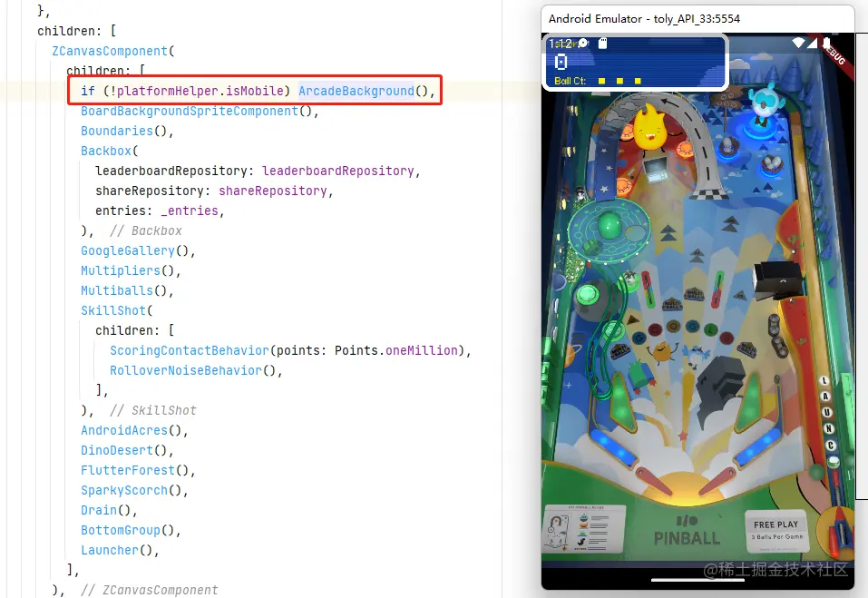Click the computer on the Sparky Scorch ramp
Screen dimensions: 868x598
[656, 170]
